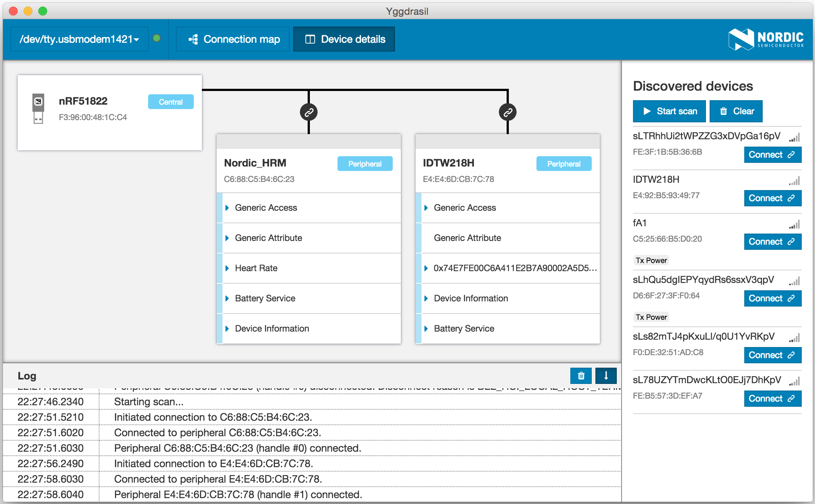
Task: Click the Central role badge
Action: point(171,102)
